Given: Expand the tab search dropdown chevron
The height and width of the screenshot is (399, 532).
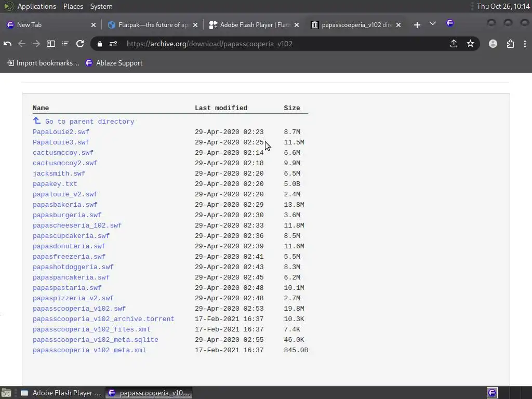Looking at the screenshot, I should click(433, 23).
